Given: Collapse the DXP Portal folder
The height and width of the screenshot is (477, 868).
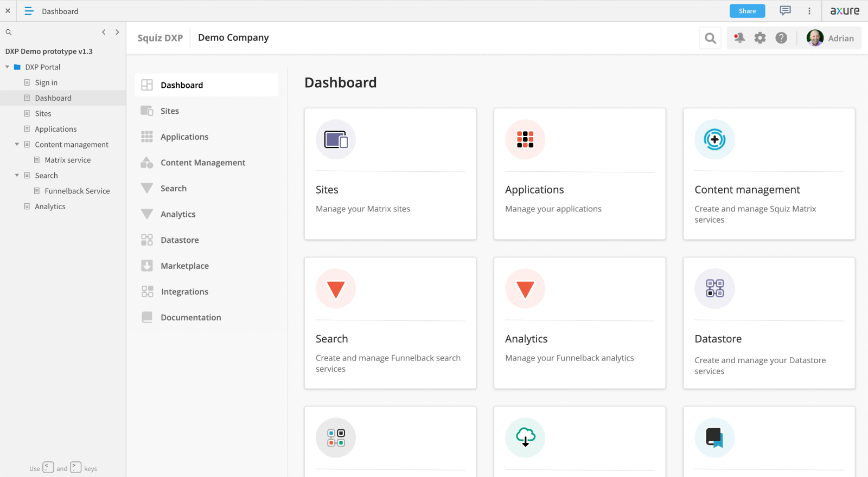Looking at the screenshot, I should click(7, 67).
